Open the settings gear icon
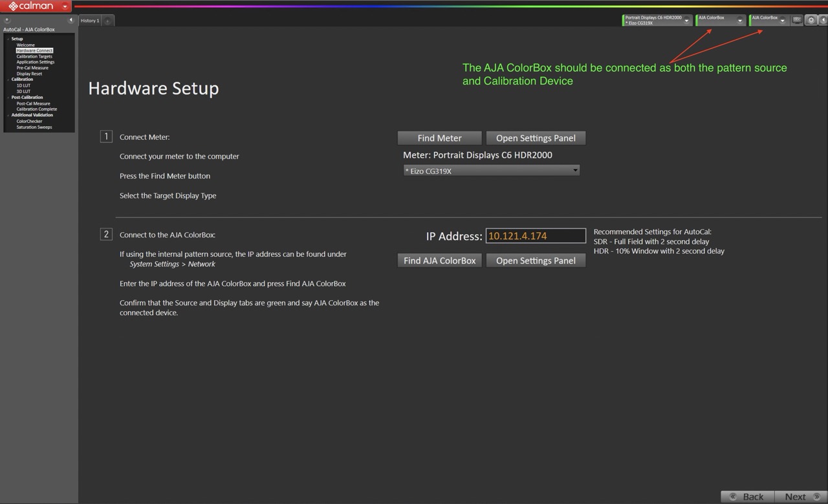Image resolution: width=828 pixels, height=504 pixels. (811, 20)
